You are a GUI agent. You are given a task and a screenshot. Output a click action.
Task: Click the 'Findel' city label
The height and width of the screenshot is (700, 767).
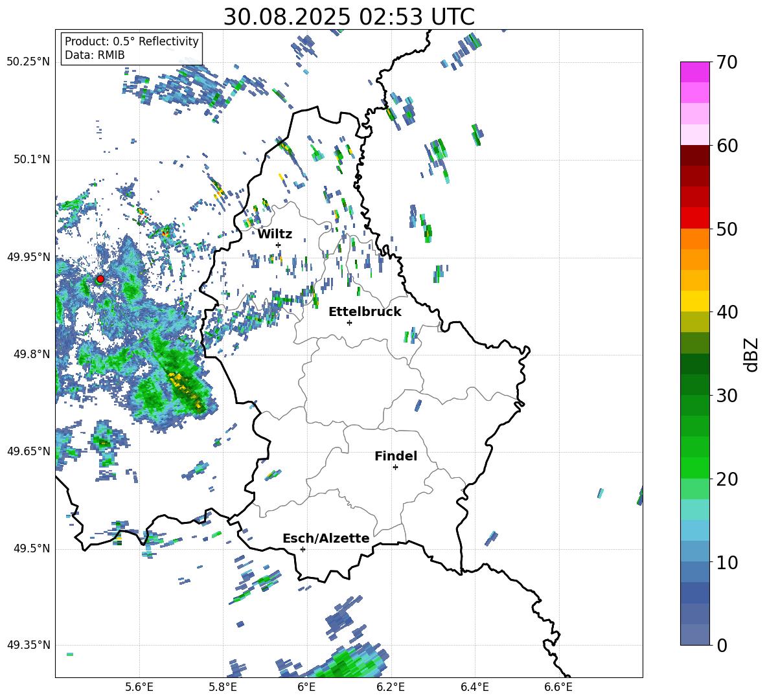[x=396, y=456]
